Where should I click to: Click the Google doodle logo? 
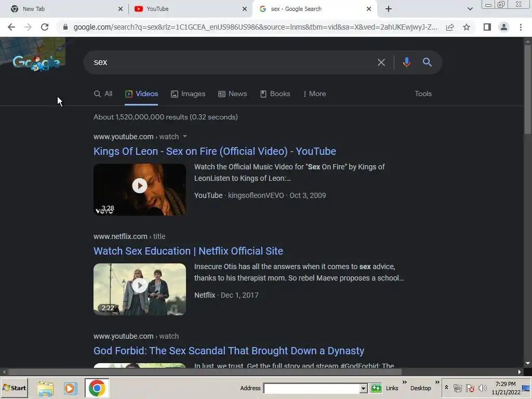37,63
